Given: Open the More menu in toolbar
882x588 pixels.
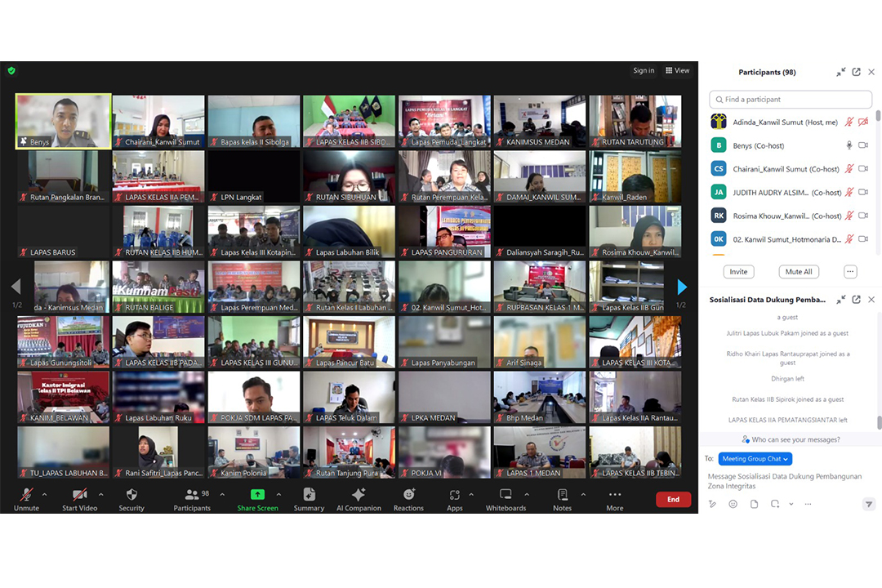Looking at the screenshot, I should coord(614,498).
